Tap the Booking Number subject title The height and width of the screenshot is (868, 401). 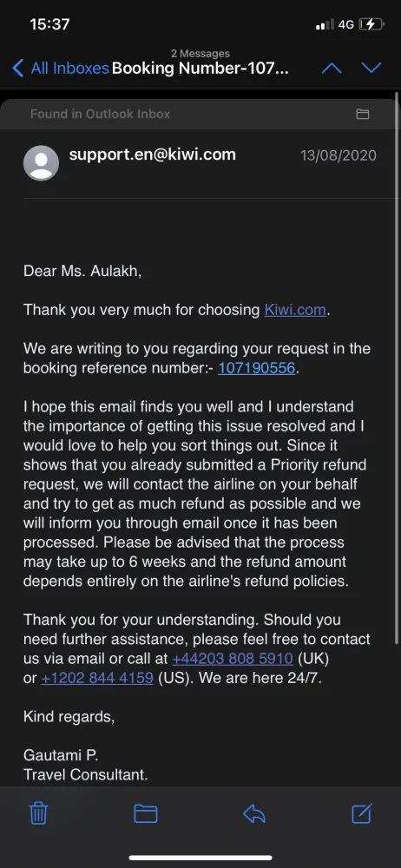[x=200, y=68]
